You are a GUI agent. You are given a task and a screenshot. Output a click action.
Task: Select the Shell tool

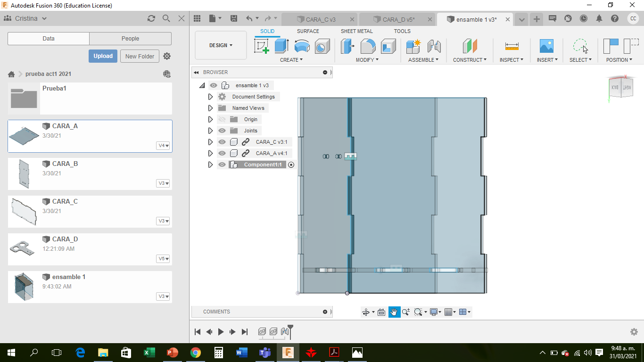tap(388, 46)
